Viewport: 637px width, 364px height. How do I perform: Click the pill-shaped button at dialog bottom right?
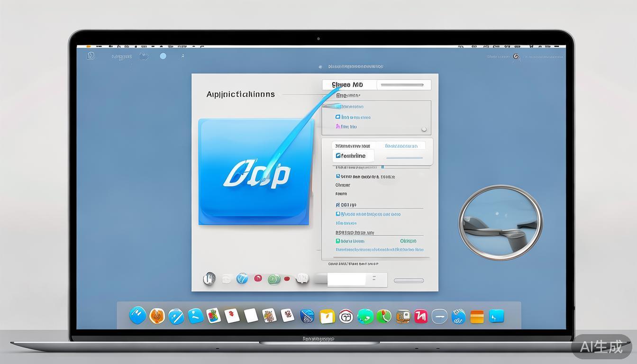409,281
